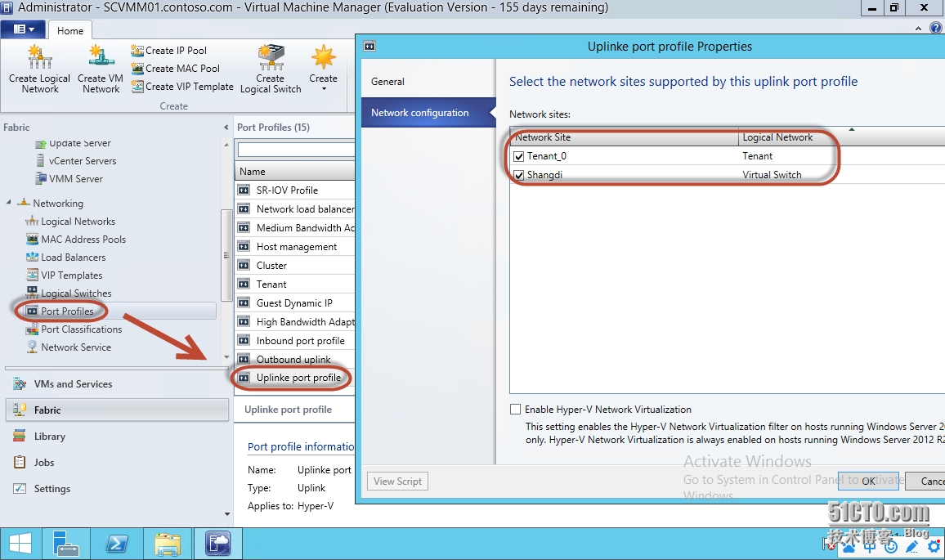Switch to Fabric workspace
The image size is (945, 560).
click(117, 410)
